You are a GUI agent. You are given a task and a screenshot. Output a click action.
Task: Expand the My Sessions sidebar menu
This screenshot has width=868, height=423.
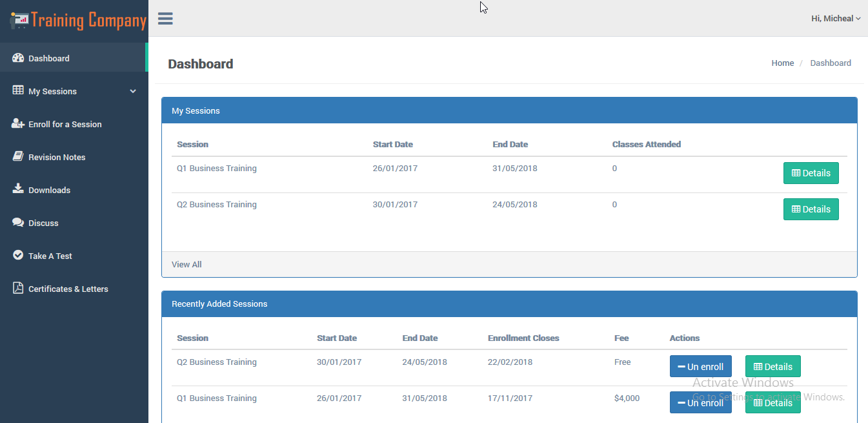[x=52, y=91]
